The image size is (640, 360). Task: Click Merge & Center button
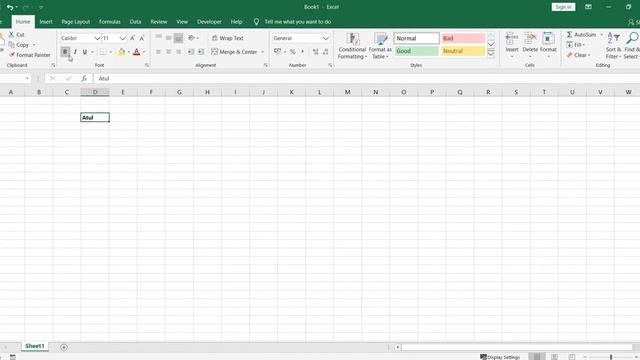click(235, 52)
